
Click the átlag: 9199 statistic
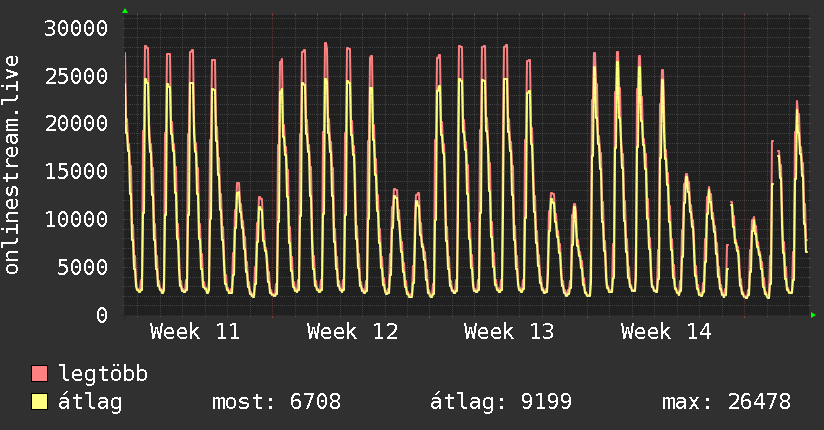pyautogui.click(x=501, y=402)
